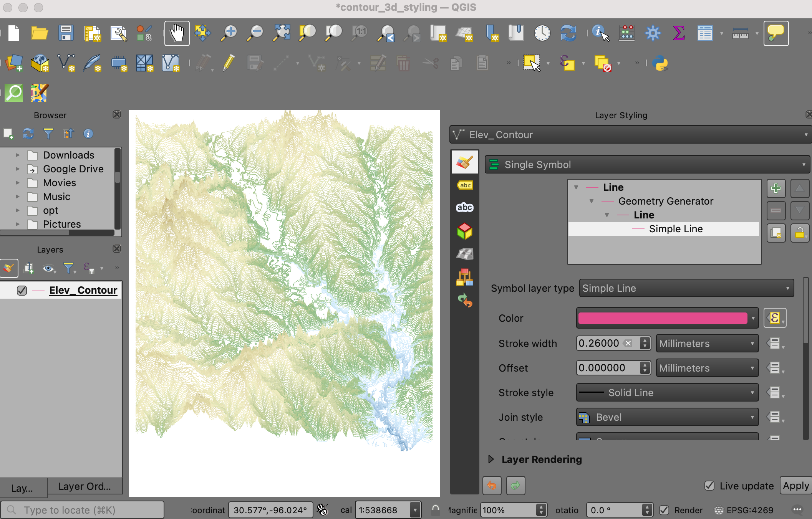
Task: Toggle Elev_Contour layer visibility checkbox
Action: click(x=22, y=291)
